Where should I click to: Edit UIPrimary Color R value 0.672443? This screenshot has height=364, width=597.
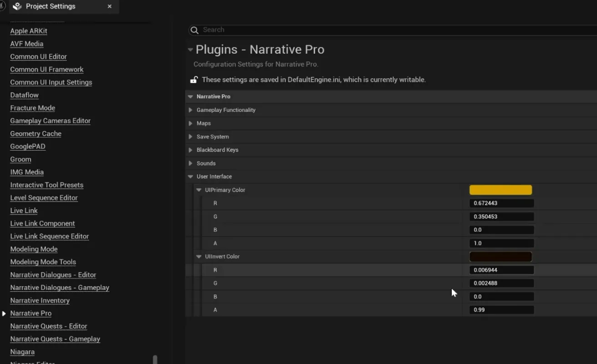(501, 203)
